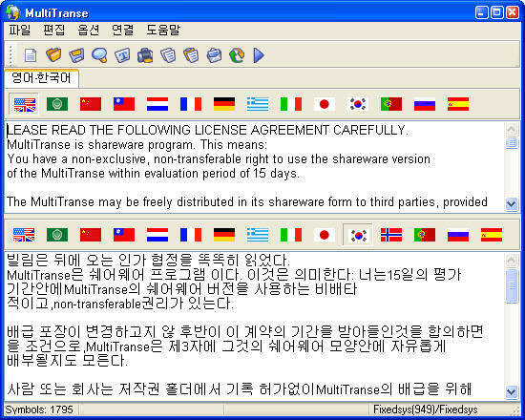Click the paste clipboard toolbar icon
The width and height of the screenshot is (525, 420).
[191, 55]
